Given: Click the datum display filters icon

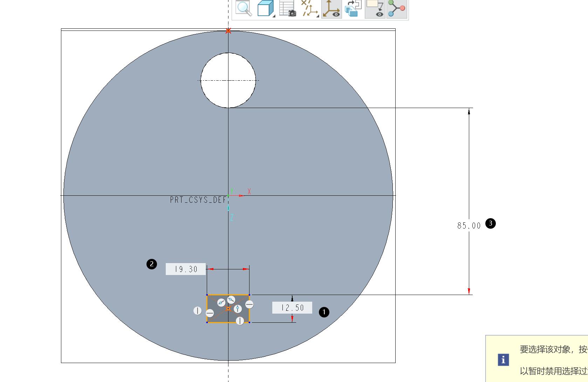Looking at the screenshot, I should 309,8.
